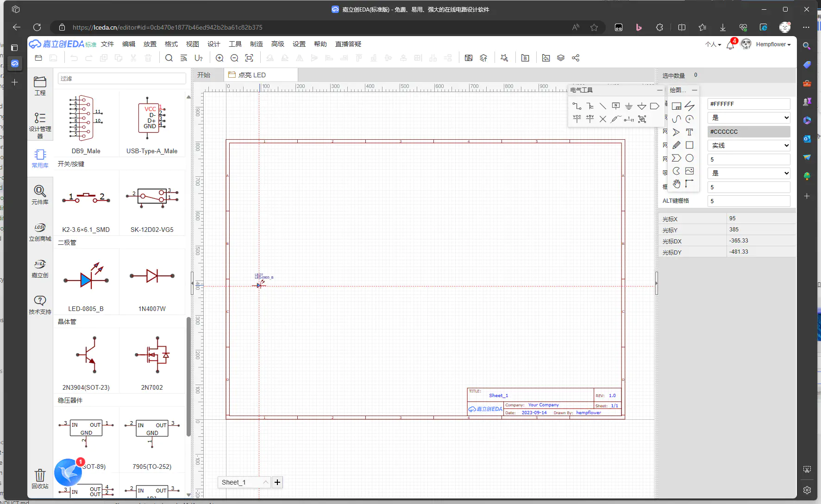Open the Sheet_1 sheet selector
The width and height of the screenshot is (821, 504).
point(244,482)
